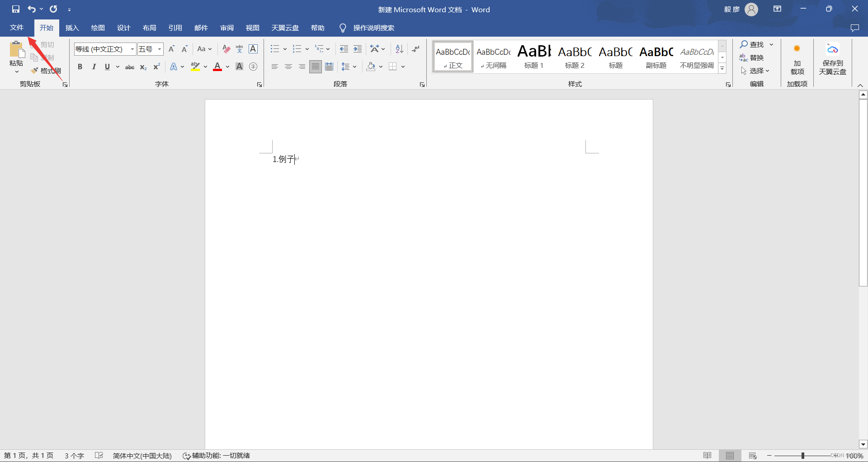The width and height of the screenshot is (868, 462).
Task: Expand bullets list dropdown arrow
Action: [x=285, y=49]
